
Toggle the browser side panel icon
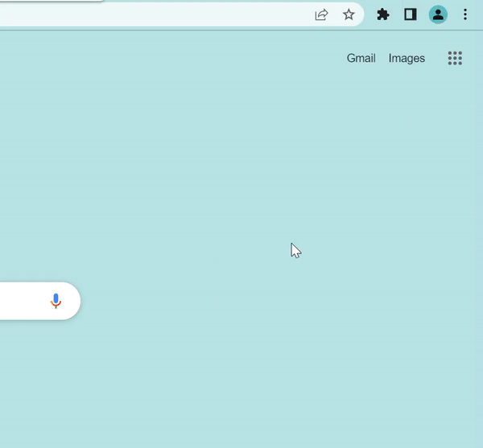(410, 14)
